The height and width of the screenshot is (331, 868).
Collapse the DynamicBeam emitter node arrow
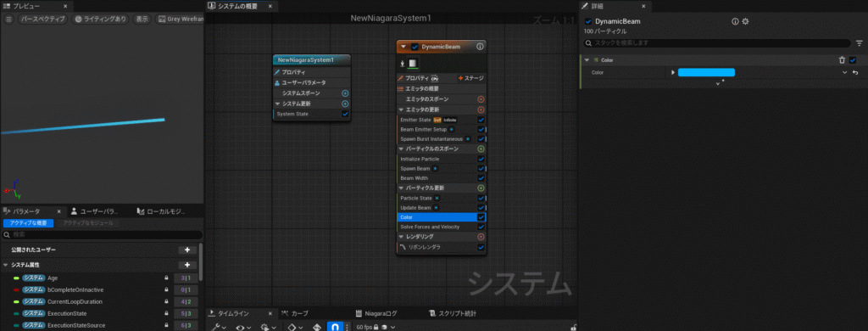pyautogui.click(x=403, y=47)
